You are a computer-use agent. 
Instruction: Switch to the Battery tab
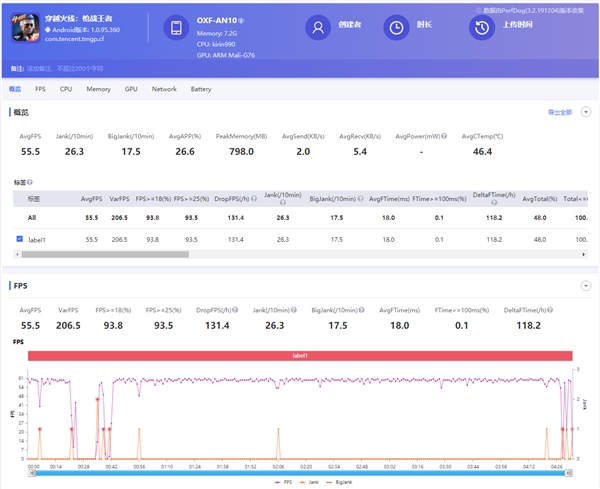201,89
